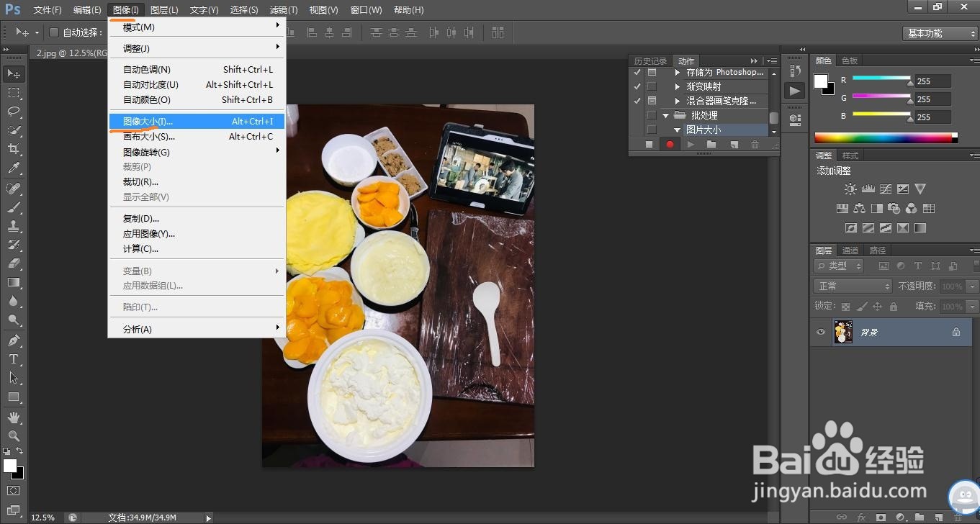This screenshot has width=980, height=524.
Task: Open the Color panel flyout menu
Action: pos(974,60)
